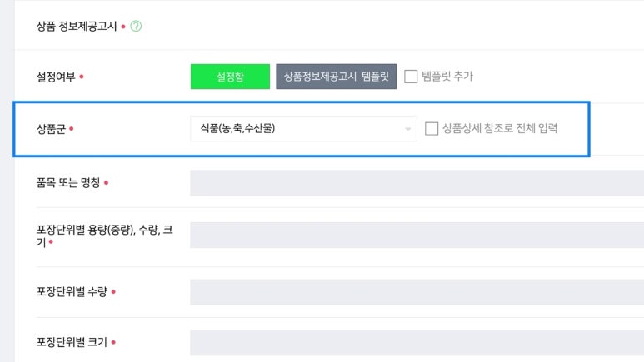Click the 포장단위별 용량(중량), 수량, 크기 input field

click(x=417, y=235)
